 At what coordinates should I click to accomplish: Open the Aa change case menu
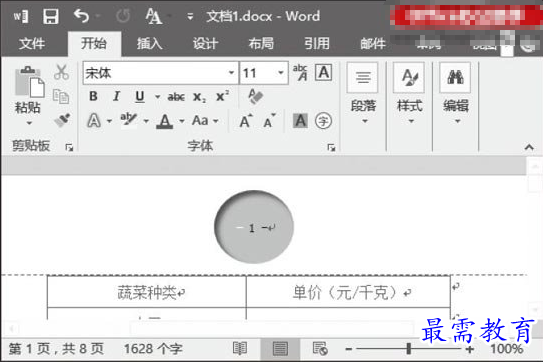coord(205,121)
